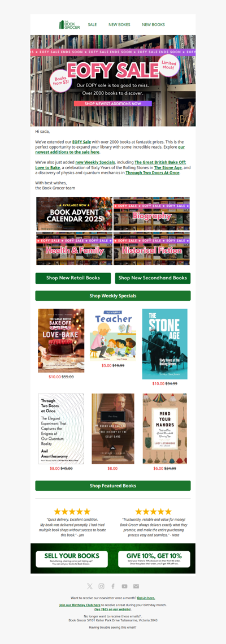226x644 pixels.
Task: Click the Book Grocer logo
Action: point(69,25)
